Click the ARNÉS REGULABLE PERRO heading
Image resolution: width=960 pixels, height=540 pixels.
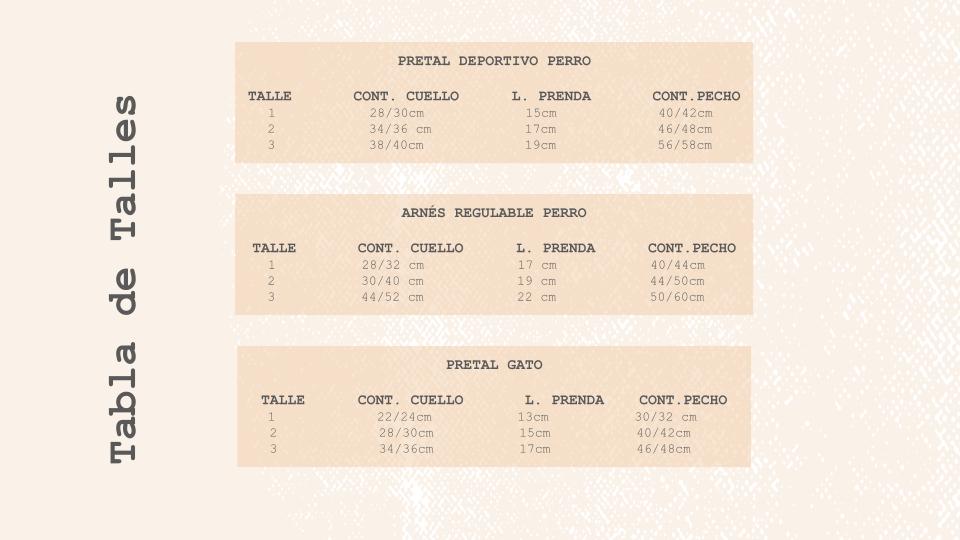point(494,213)
